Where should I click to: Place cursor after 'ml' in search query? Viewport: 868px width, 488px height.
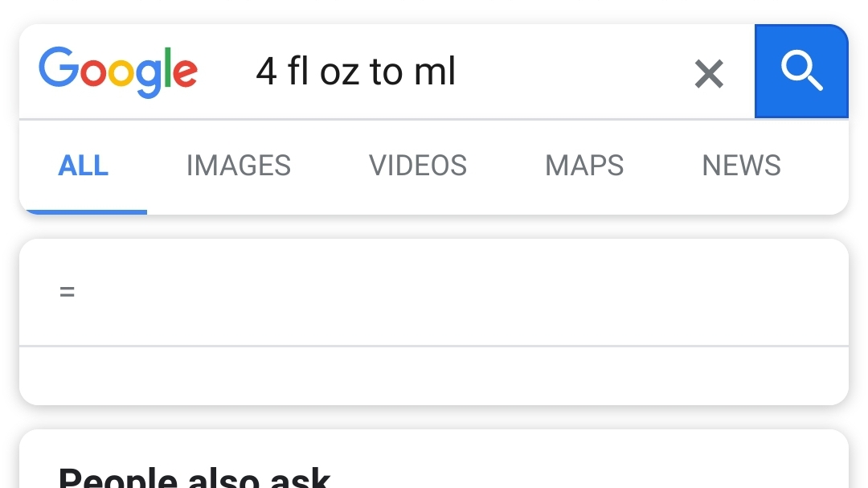point(457,72)
